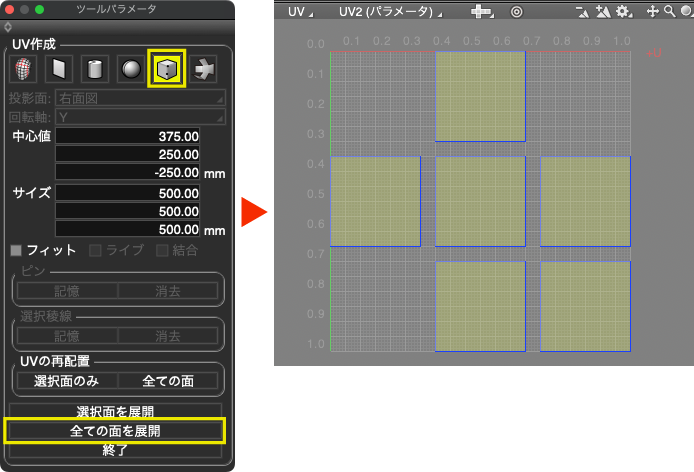Select the planar projection UV icon
Viewport: 694px width, 472px height.
59,69
